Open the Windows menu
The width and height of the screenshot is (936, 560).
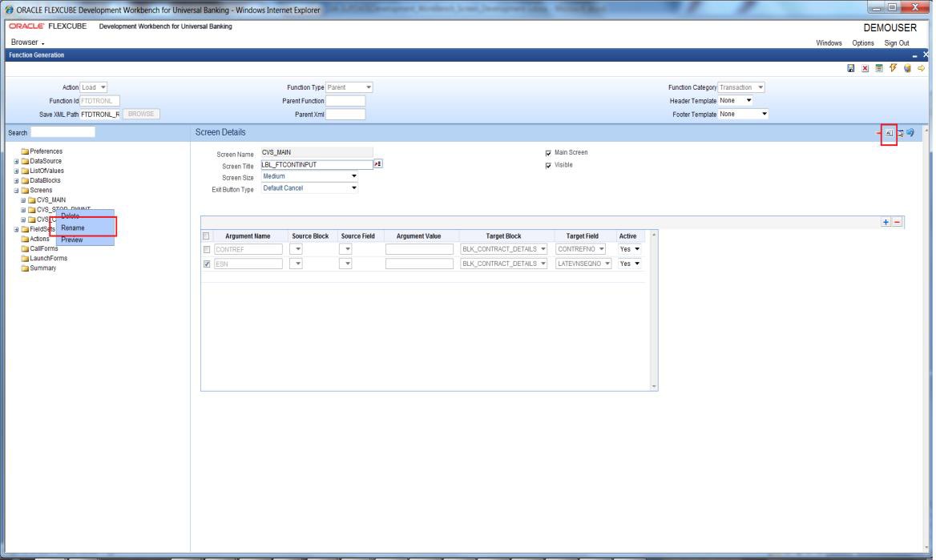point(829,43)
